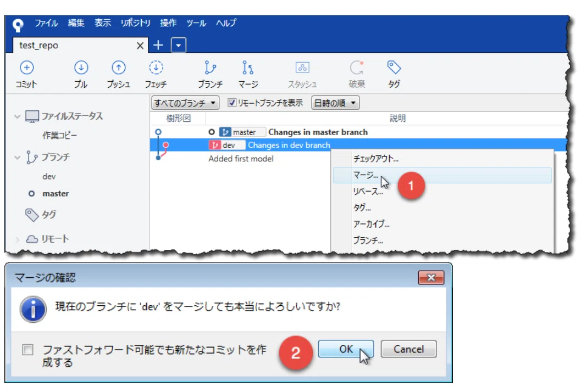Choose リベース... from context menu
The width and height of the screenshot is (587, 392).
(442, 192)
